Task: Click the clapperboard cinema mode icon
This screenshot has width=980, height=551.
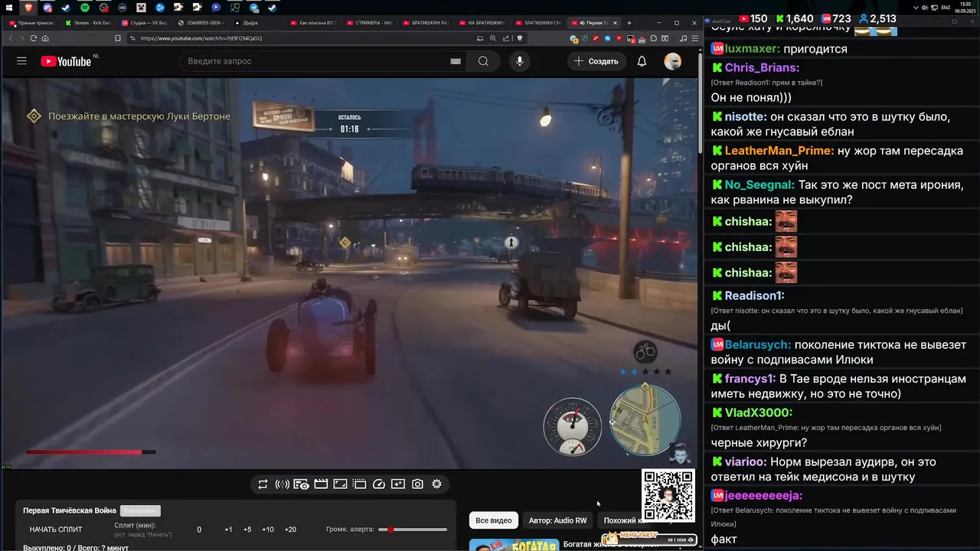Action: click(x=321, y=484)
